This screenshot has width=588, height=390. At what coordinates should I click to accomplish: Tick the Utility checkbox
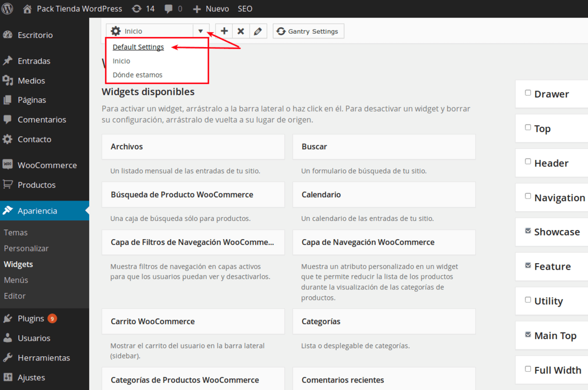(528, 300)
